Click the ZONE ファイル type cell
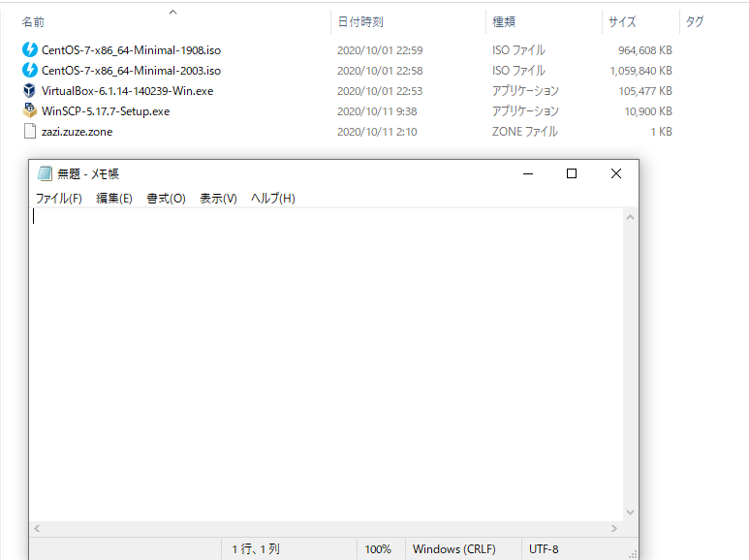 [525, 132]
